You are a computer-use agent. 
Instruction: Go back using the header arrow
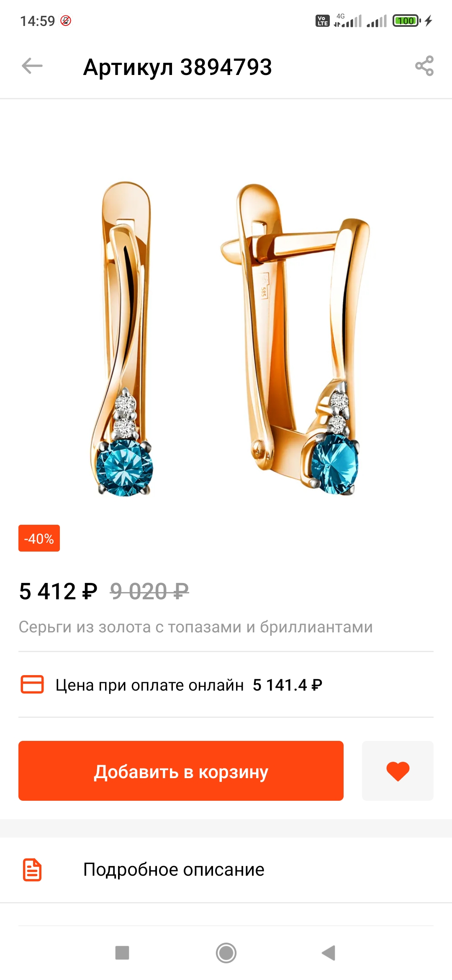coord(32,66)
